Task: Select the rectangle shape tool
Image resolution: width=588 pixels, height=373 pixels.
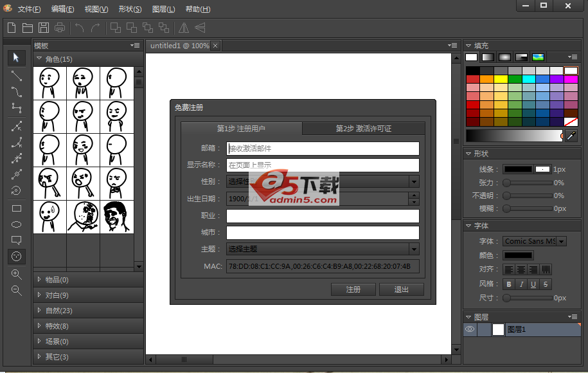Action: coord(17,208)
